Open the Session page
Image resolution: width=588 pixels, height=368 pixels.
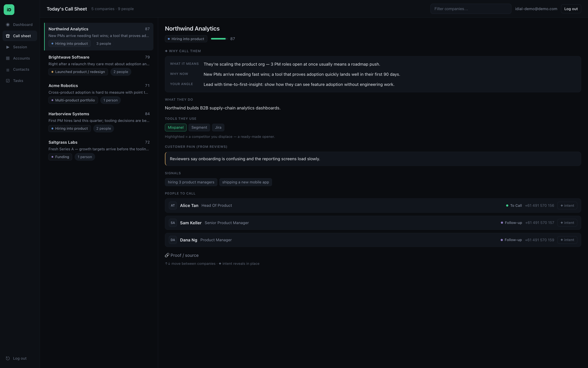(20, 47)
